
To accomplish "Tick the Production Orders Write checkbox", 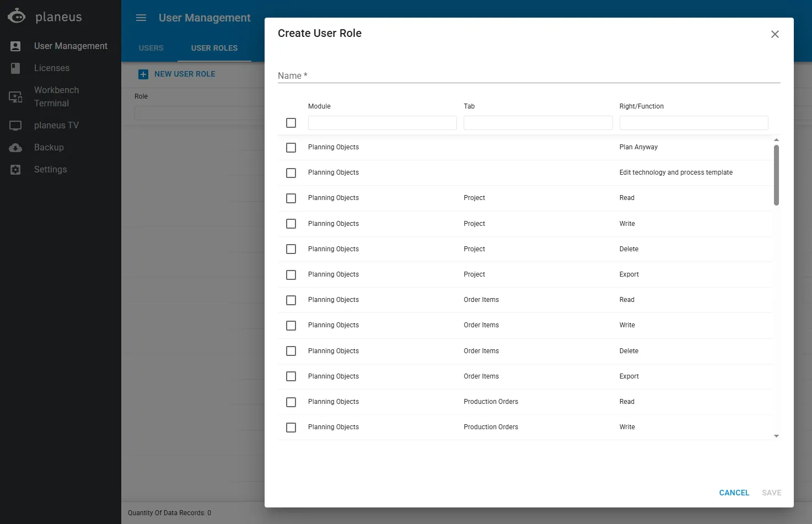I will point(291,428).
